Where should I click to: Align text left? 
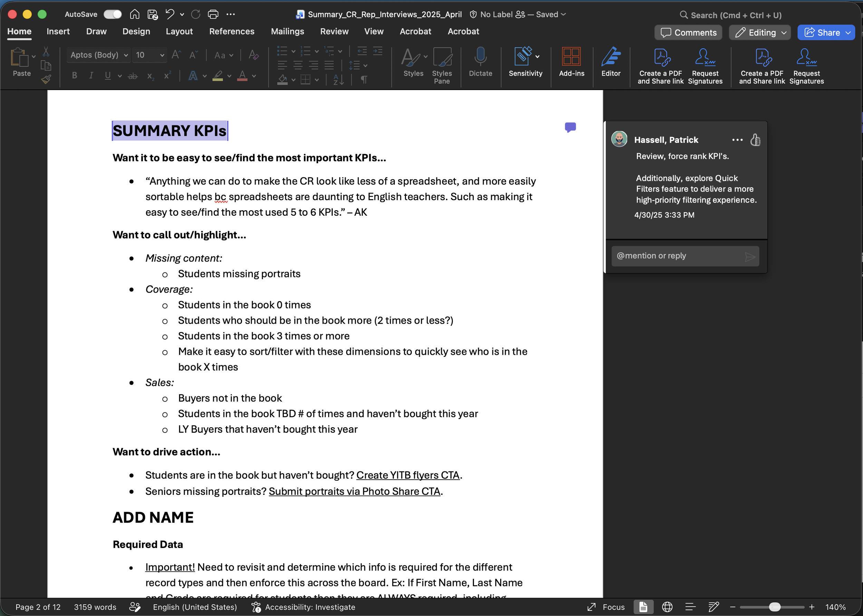point(282,65)
